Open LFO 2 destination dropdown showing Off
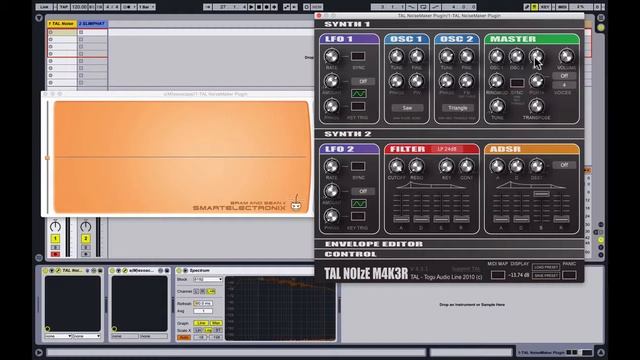 pos(362,191)
